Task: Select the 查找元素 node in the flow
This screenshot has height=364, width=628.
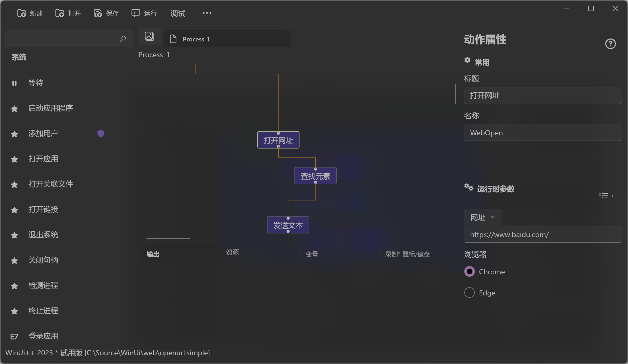Action: 315,176
